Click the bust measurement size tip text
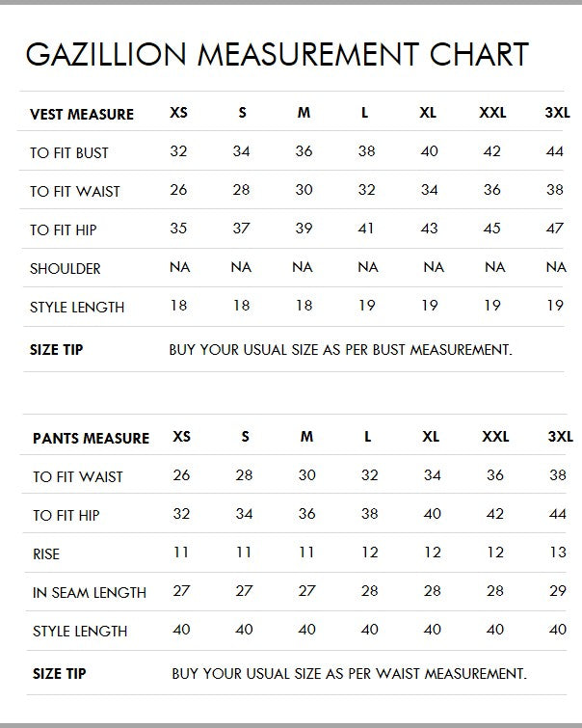 (x=340, y=349)
